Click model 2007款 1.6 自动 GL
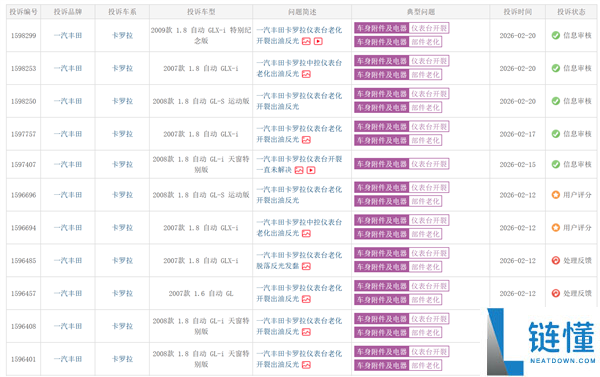Screen dimensions: 600x377 pos(201,294)
